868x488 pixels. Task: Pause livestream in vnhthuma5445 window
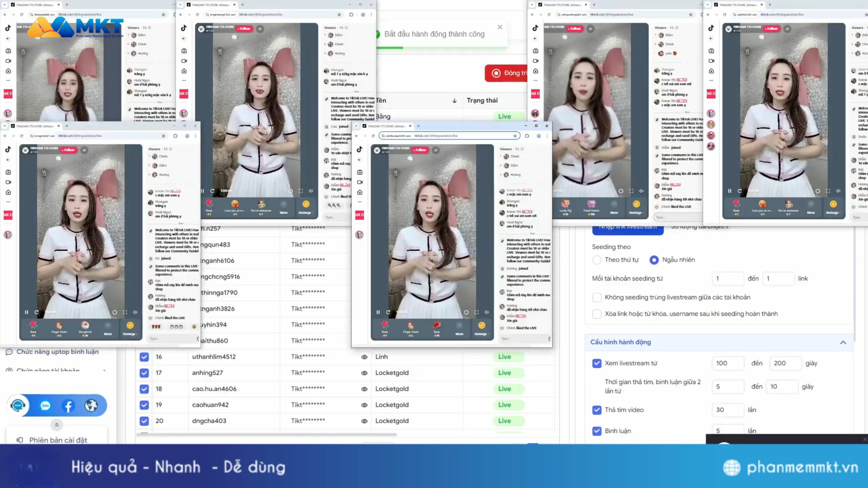378,312
